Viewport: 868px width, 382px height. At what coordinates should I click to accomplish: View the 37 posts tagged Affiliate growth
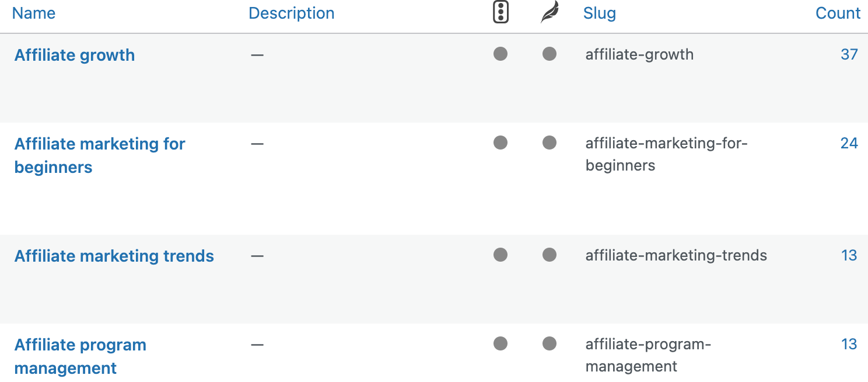[x=849, y=55]
